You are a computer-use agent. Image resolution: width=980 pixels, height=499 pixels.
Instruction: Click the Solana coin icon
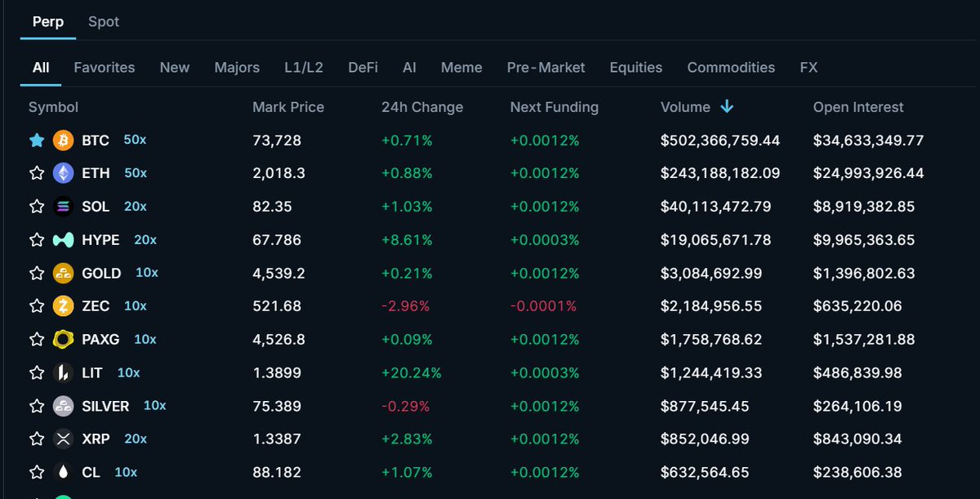(63, 207)
